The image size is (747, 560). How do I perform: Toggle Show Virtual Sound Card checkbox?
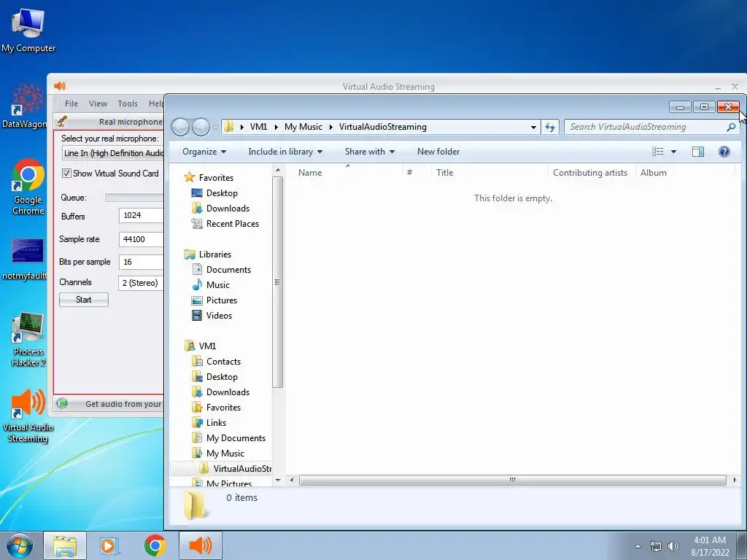pyautogui.click(x=66, y=174)
